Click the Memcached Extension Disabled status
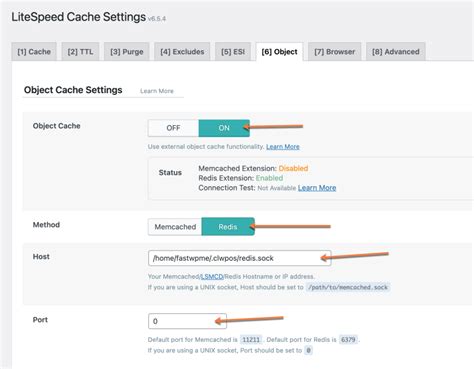Viewport: 474px width, 369px height. point(293,168)
